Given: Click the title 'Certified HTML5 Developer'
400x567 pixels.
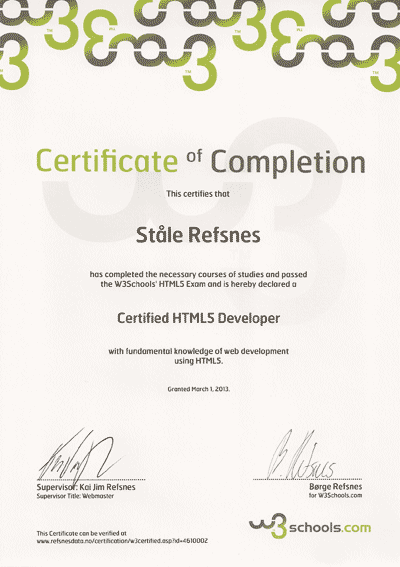Looking at the screenshot, I should tap(199, 318).
